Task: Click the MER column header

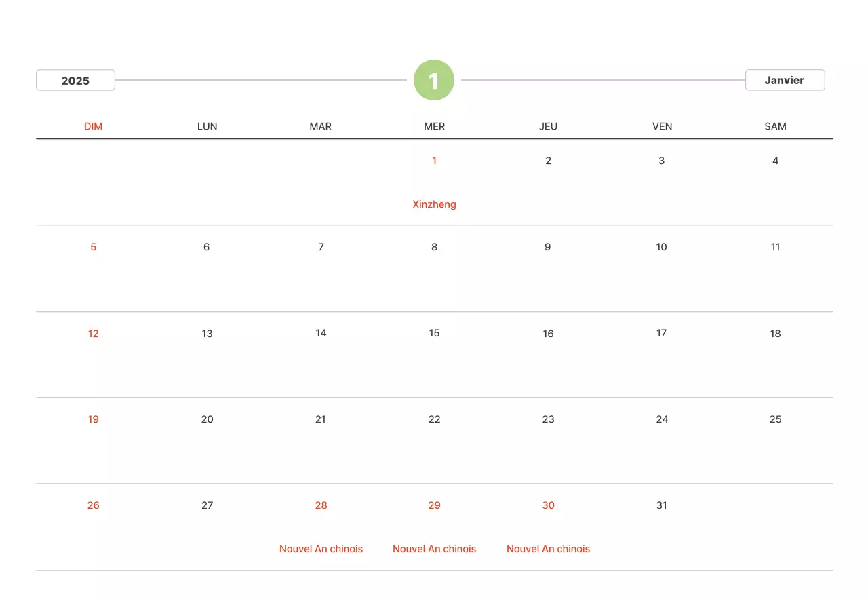Action: coord(434,126)
